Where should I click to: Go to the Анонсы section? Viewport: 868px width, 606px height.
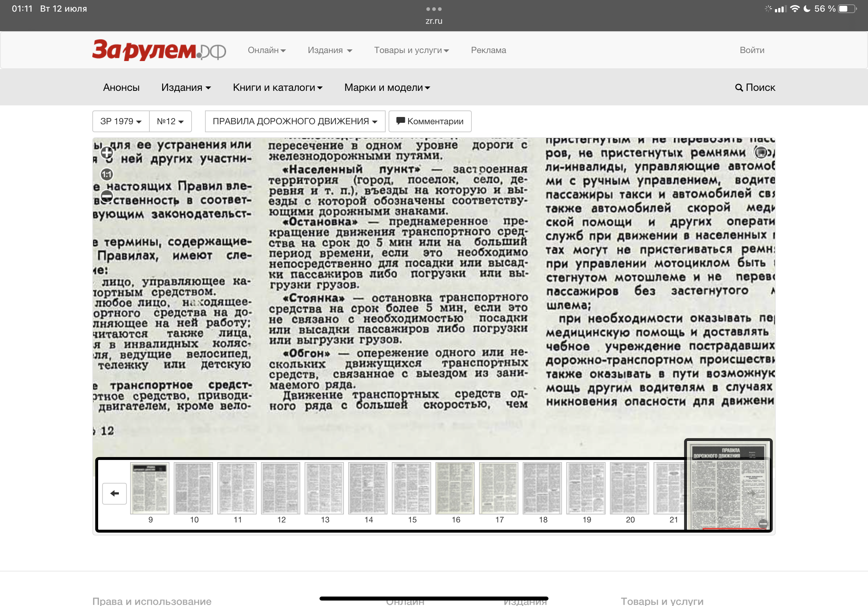121,88
